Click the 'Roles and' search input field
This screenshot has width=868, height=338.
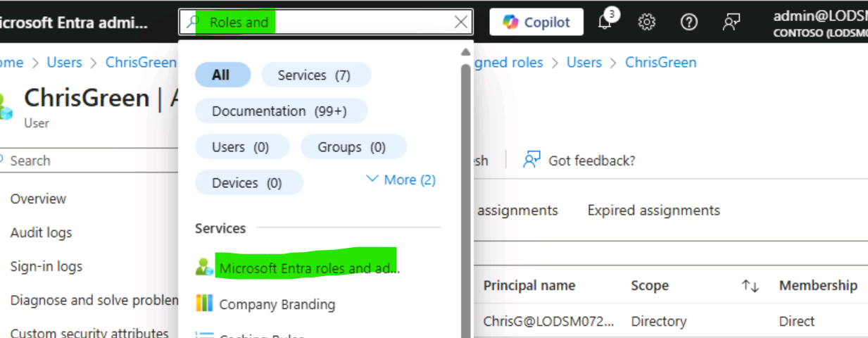point(327,23)
